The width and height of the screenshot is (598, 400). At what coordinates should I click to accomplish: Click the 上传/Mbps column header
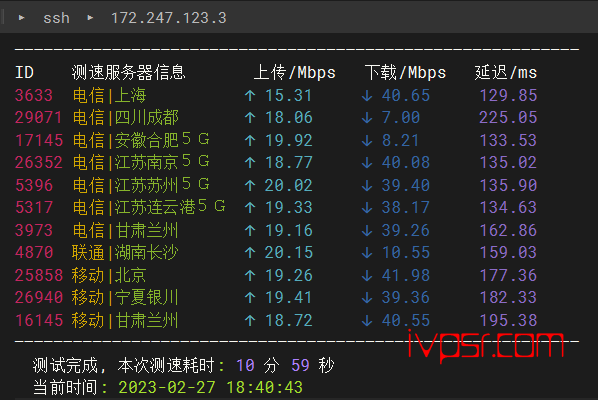294,72
